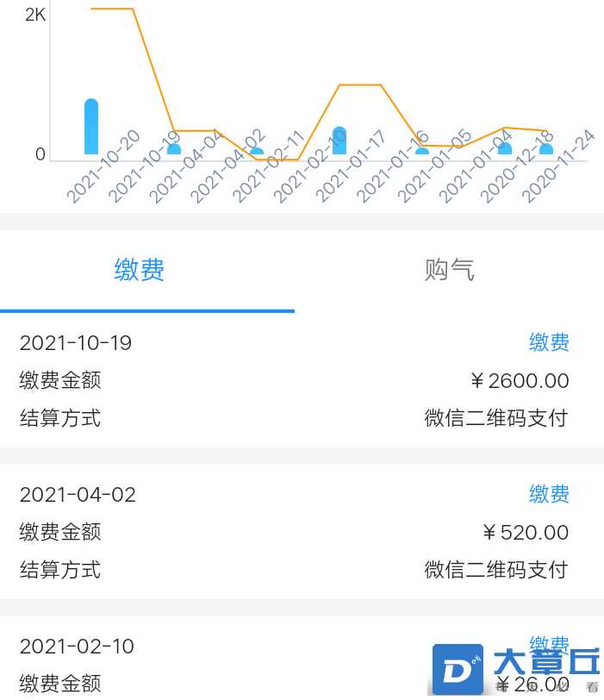Image resolution: width=604 pixels, height=700 pixels.
Task: Switch to the 购气 tab
Action: click(x=449, y=270)
